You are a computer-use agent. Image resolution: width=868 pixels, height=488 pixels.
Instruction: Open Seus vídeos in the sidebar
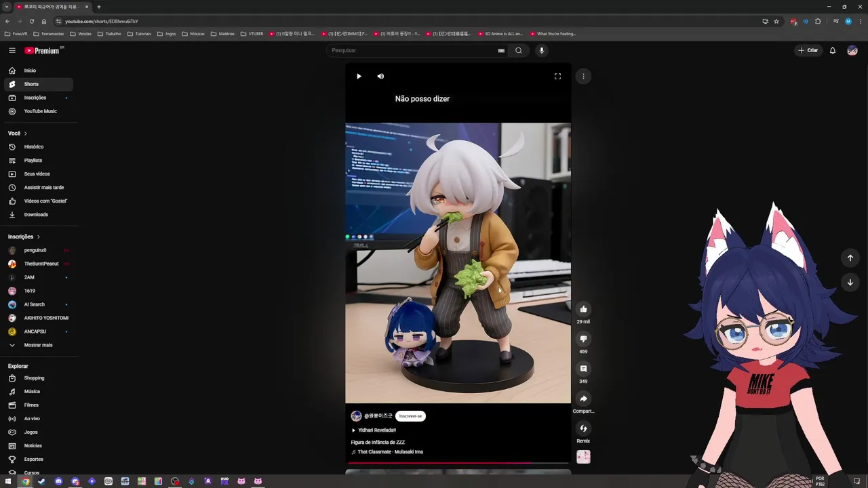[x=39, y=174]
